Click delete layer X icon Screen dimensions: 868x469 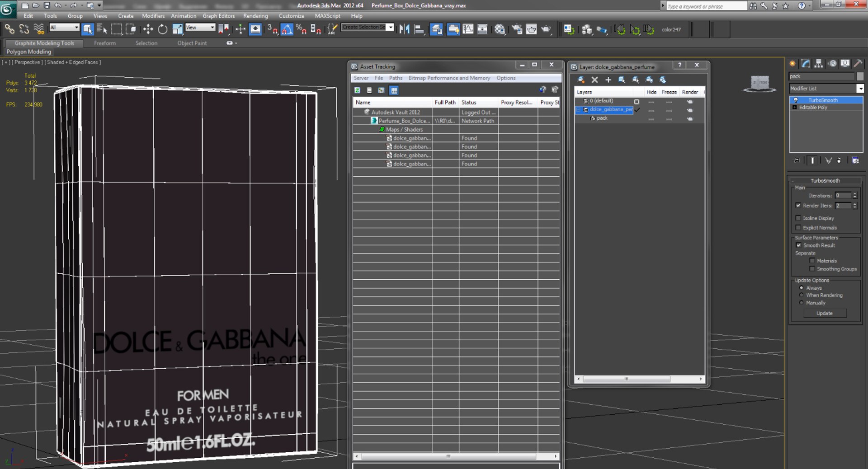point(594,80)
